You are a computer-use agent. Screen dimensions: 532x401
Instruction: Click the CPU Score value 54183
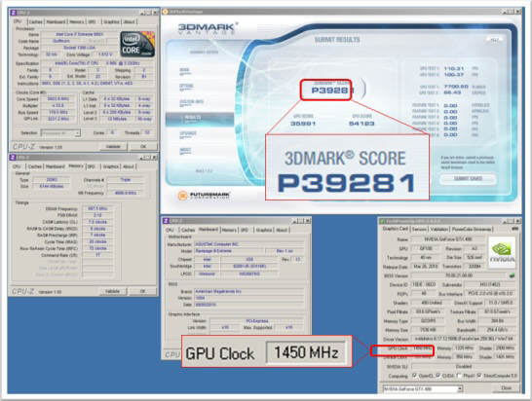[361, 124]
